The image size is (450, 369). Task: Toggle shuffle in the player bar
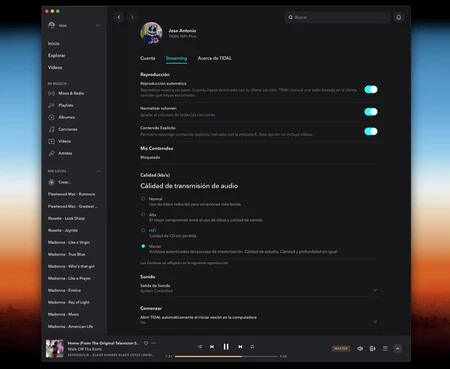200,347
